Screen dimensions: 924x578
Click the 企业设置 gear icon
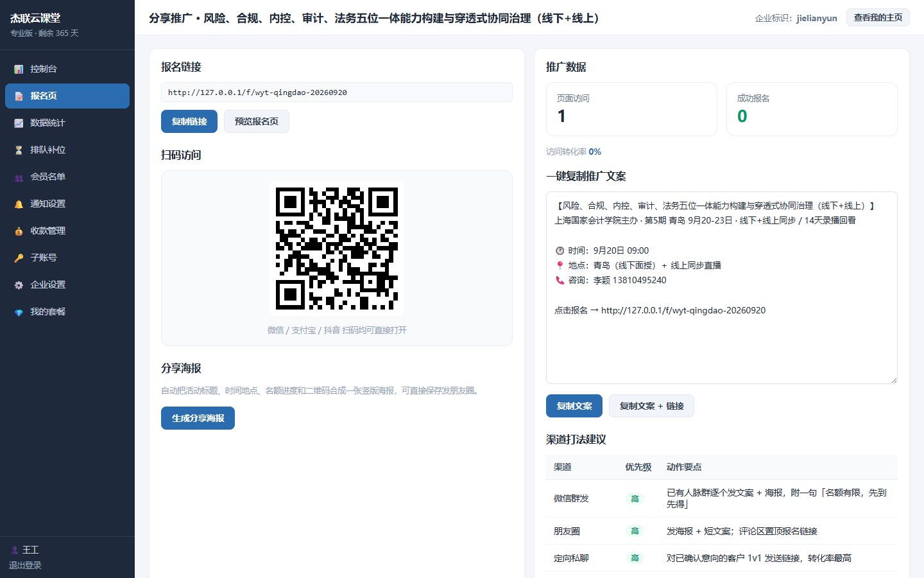(19, 285)
